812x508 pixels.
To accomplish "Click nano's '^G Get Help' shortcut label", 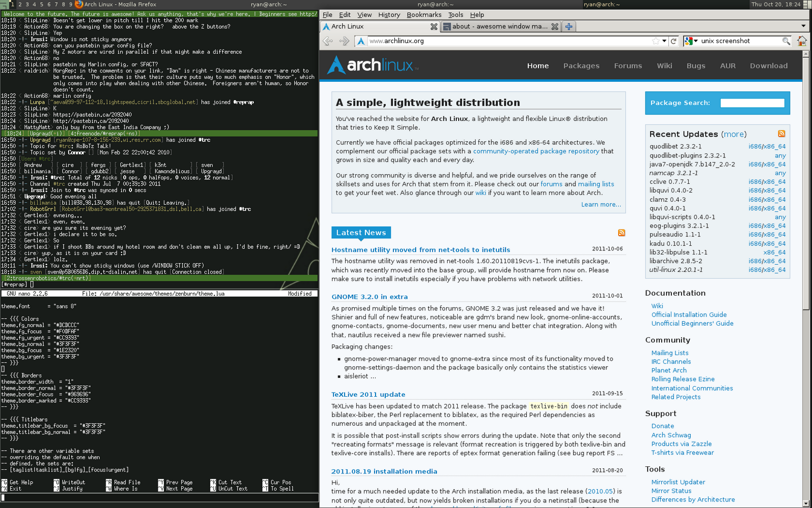I will click(x=17, y=482).
